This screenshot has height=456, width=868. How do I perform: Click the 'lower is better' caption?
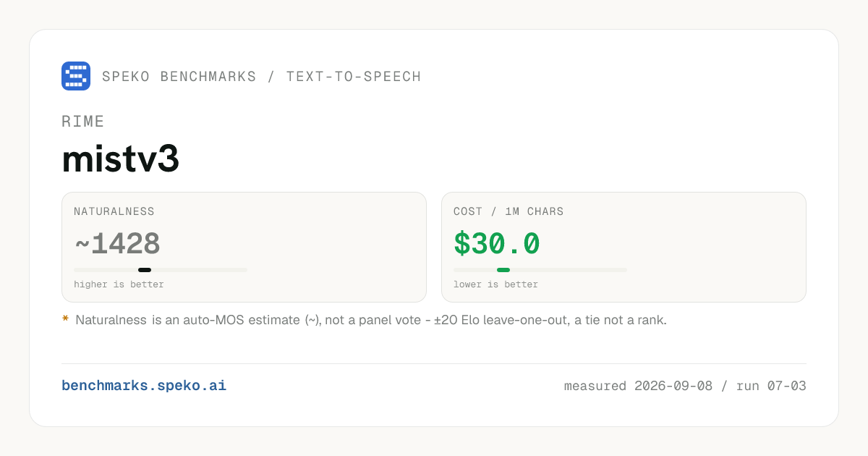[495, 284]
